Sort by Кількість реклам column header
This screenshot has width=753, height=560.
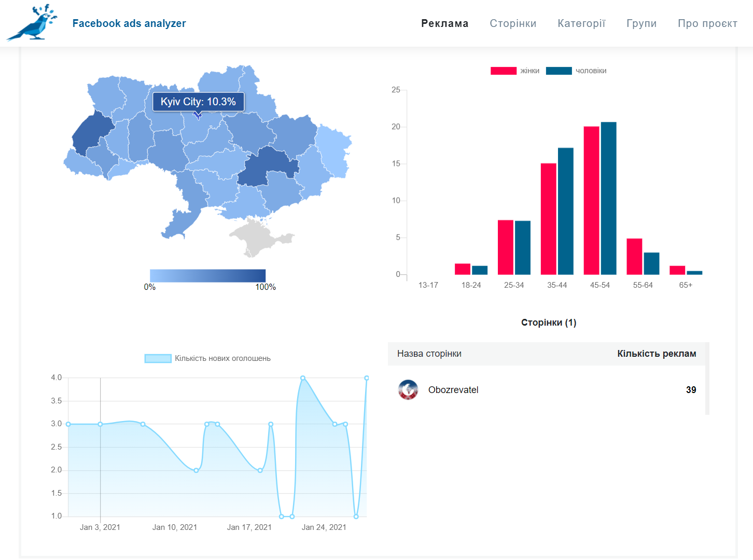(x=657, y=354)
